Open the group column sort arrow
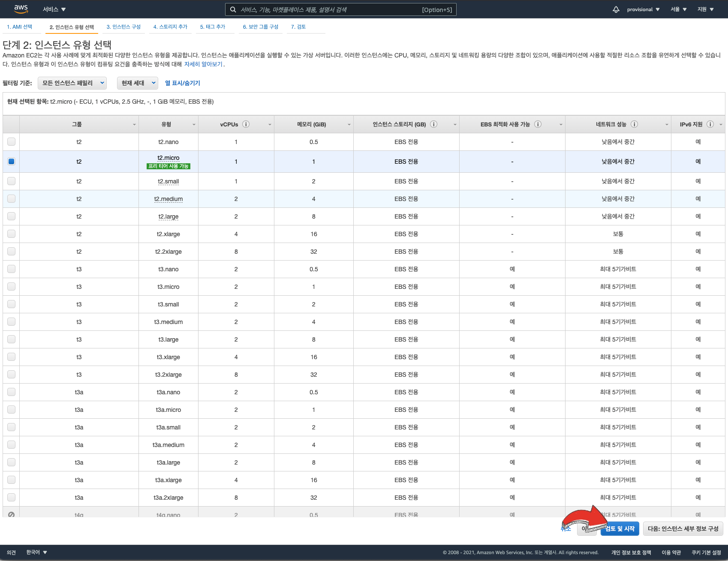 [x=134, y=125]
